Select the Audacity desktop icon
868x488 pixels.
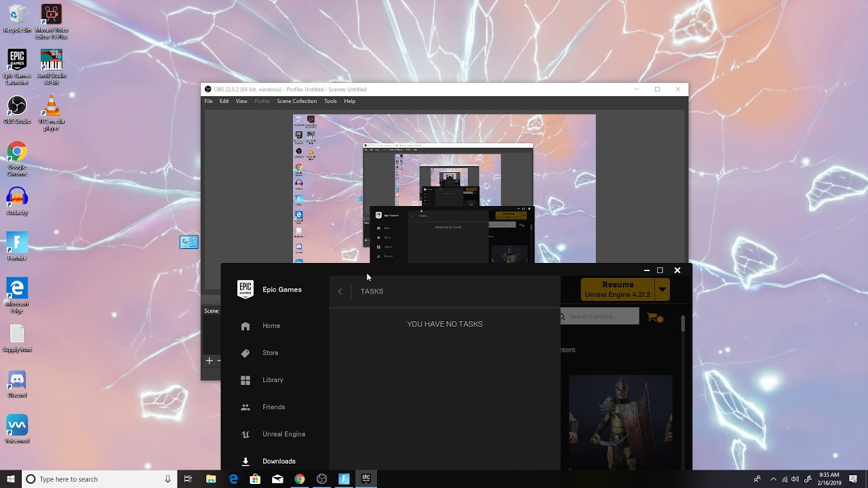(x=17, y=201)
